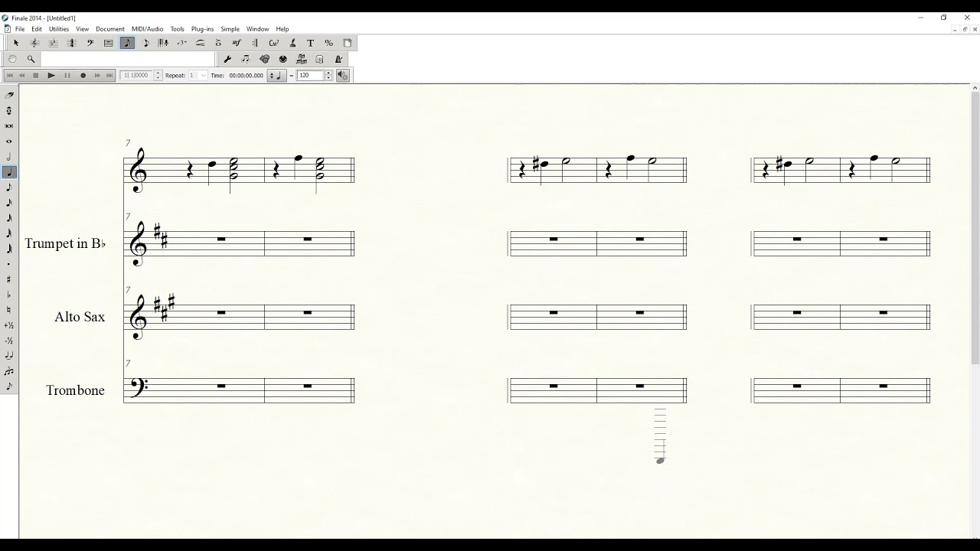The height and width of the screenshot is (551, 980).
Task: Choose the whole note duration
Action: (x=9, y=142)
